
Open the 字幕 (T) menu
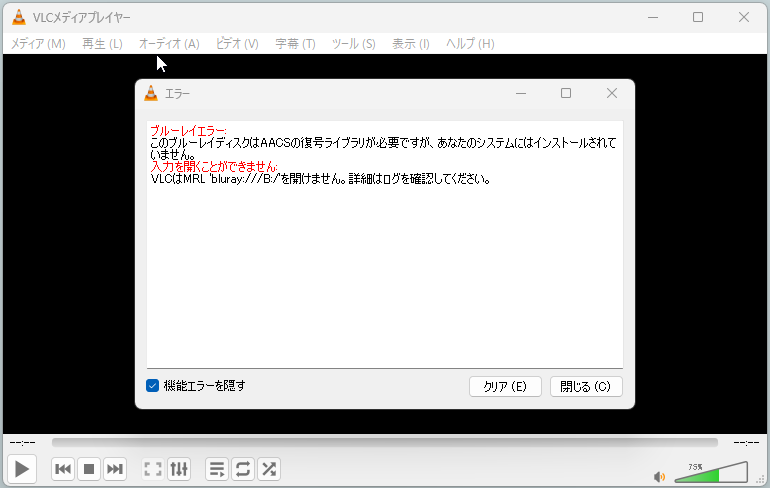[295, 44]
